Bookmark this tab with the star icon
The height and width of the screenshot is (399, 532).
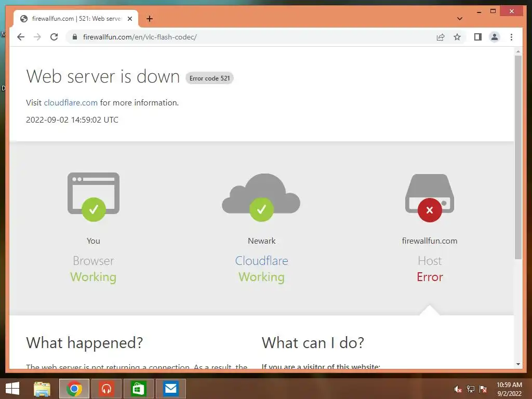457,37
